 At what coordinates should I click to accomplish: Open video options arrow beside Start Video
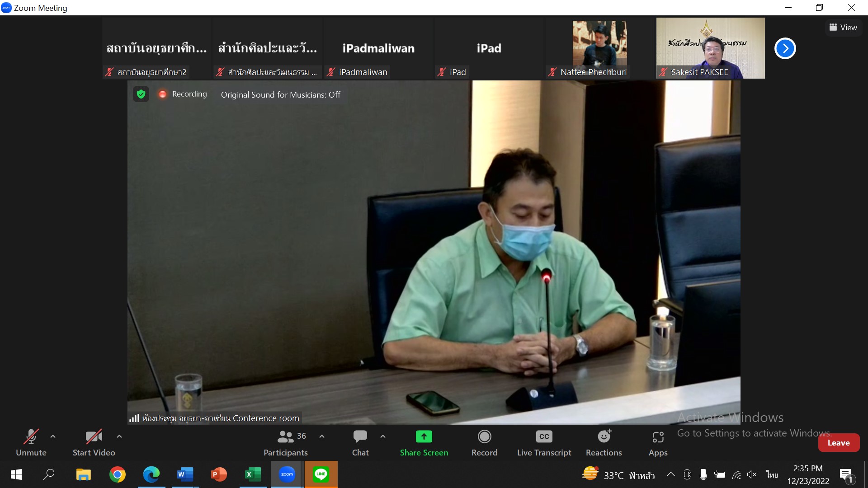click(x=119, y=436)
